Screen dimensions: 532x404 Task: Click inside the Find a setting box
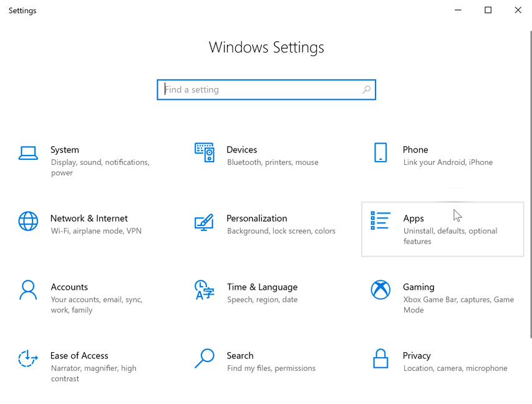pos(249,89)
